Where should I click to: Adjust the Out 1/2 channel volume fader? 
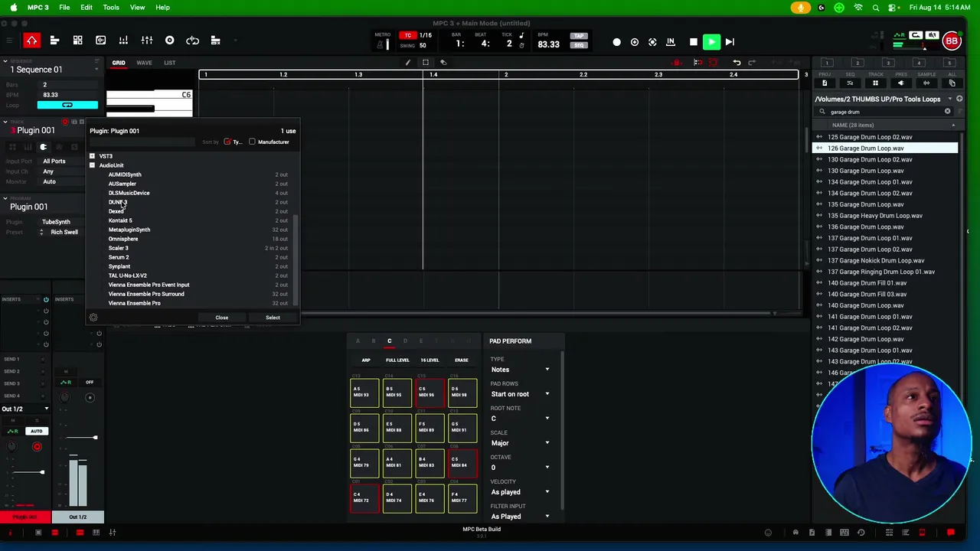tap(95, 438)
